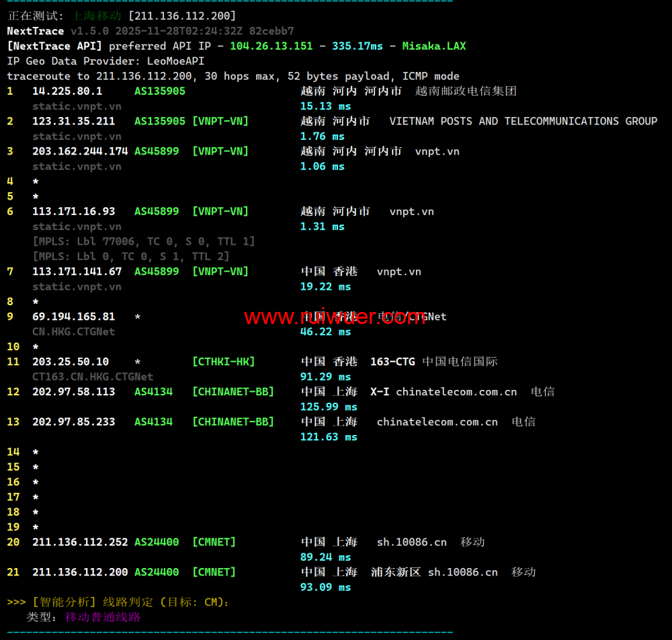Click the MPLS Lbl 77006 line

[x=143, y=241]
